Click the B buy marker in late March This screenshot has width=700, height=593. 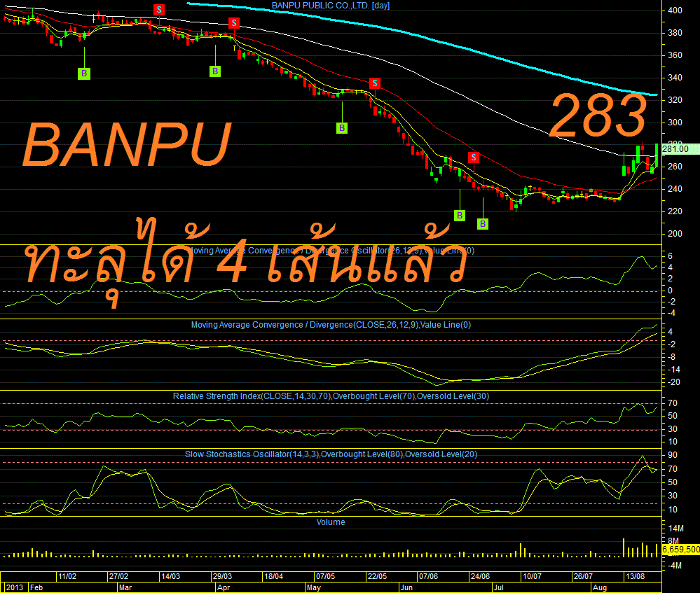[x=215, y=71]
